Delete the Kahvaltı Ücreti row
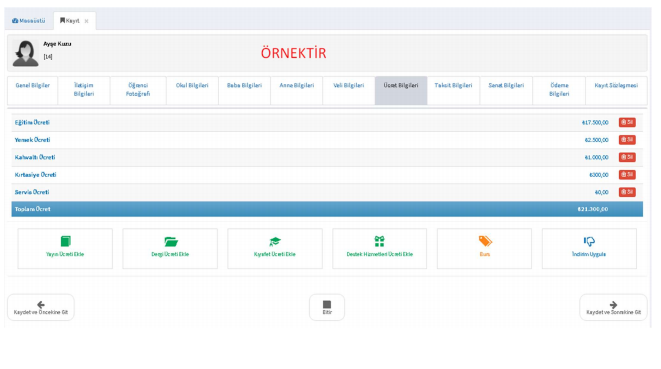Viewport: 661px width, 369px height. (x=627, y=157)
